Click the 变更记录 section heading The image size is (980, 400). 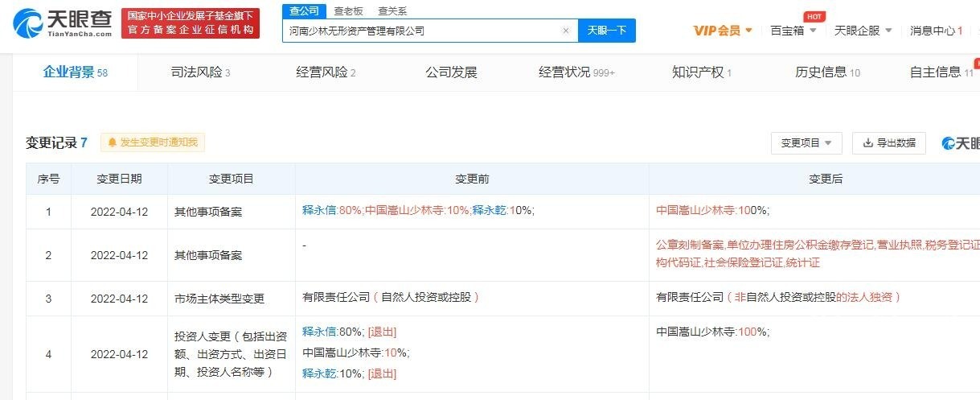coord(56,142)
